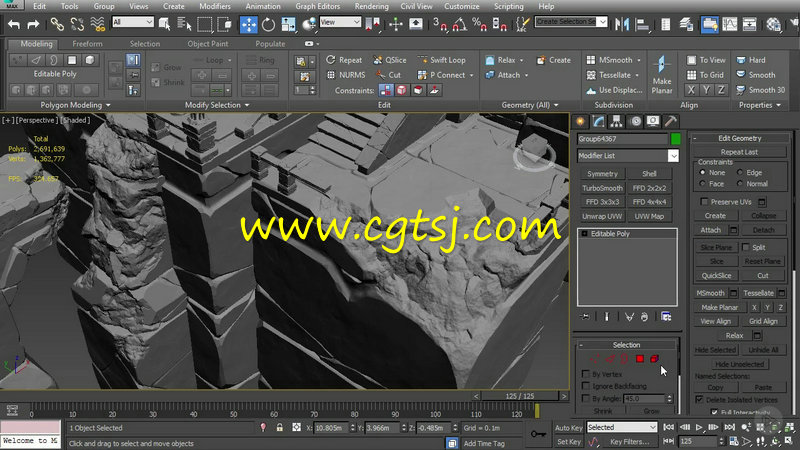Click the Redo arrow icon
This screenshot has width=800, height=450.
point(33,24)
